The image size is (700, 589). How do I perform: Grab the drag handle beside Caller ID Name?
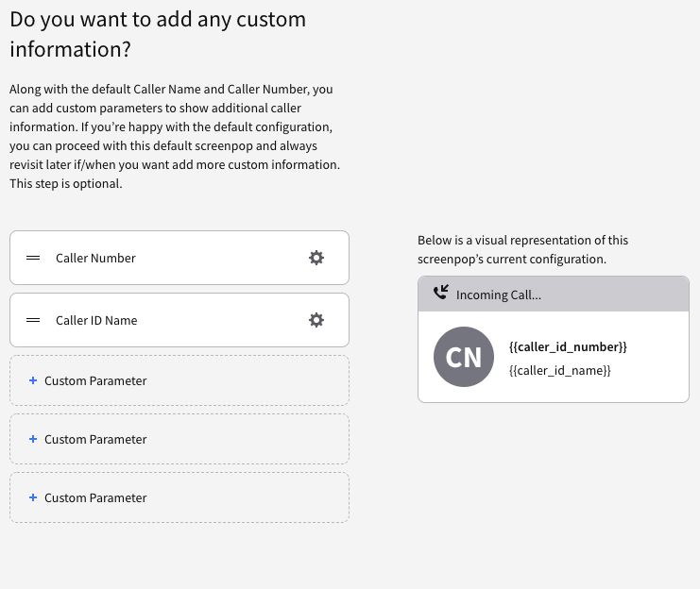pos(33,320)
